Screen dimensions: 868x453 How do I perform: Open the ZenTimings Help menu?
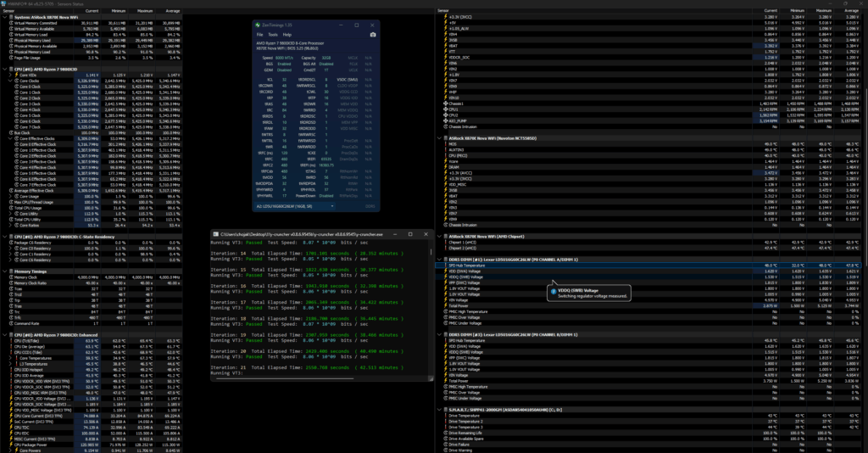[x=287, y=34]
